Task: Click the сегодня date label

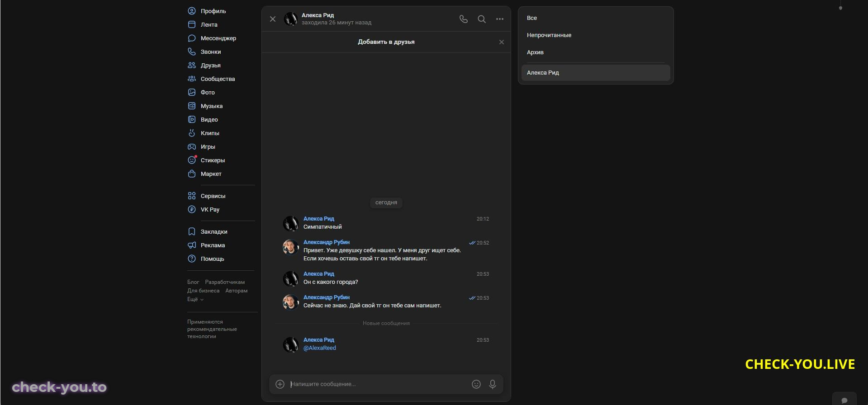Action: [x=386, y=202]
